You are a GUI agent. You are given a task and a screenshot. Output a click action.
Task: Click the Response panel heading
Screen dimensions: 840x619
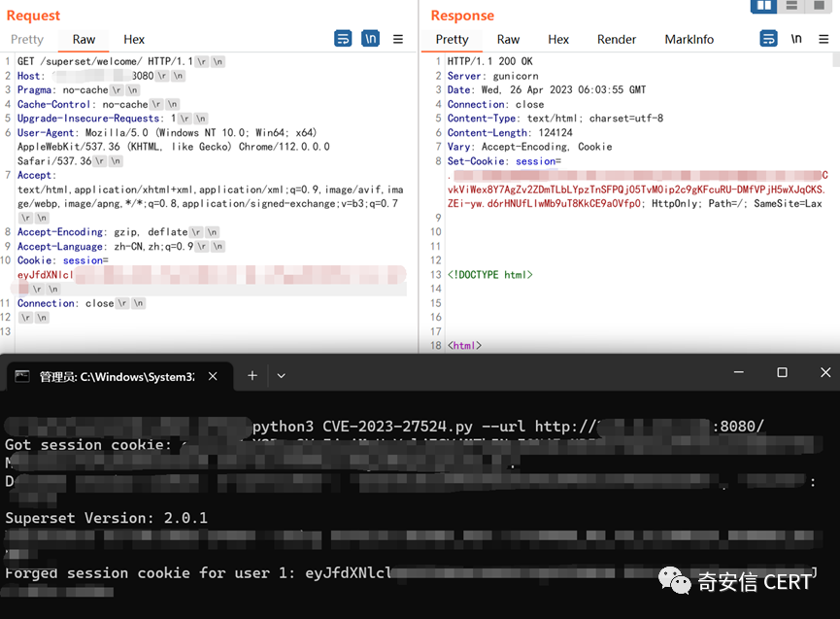click(462, 16)
